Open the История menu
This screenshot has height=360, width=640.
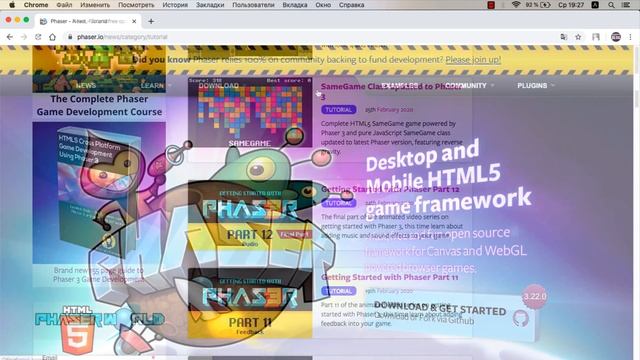(175, 5)
